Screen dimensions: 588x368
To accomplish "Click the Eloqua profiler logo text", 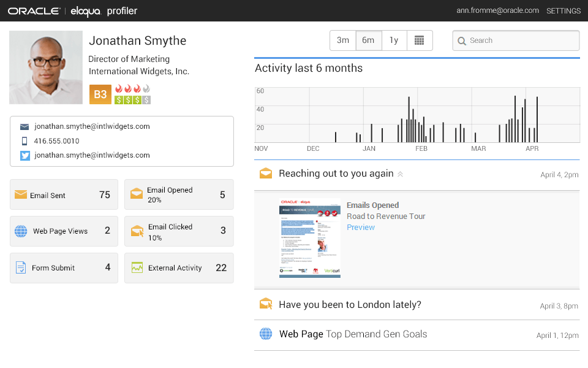I will pos(104,11).
